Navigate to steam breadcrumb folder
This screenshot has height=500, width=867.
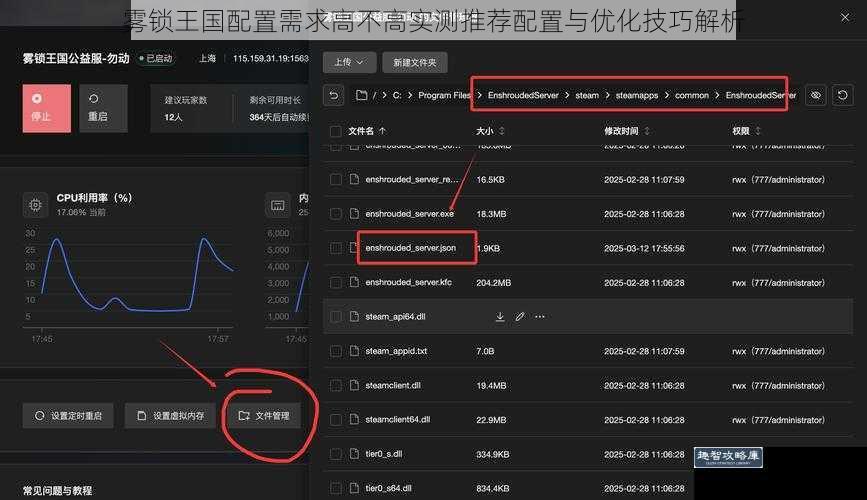coord(587,95)
